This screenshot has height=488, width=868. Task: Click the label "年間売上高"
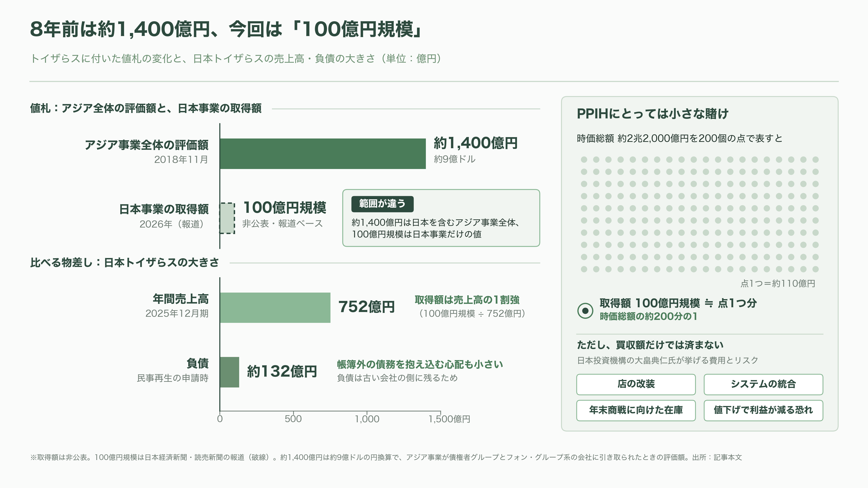click(x=181, y=299)
